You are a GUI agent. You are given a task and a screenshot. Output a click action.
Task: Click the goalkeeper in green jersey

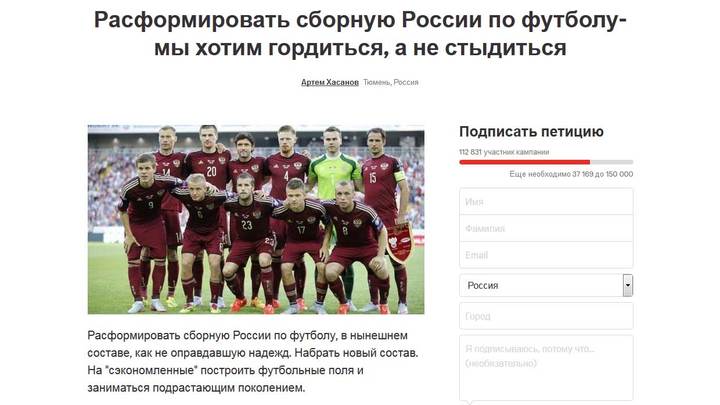pyautogui.click(x=335, y=174)
